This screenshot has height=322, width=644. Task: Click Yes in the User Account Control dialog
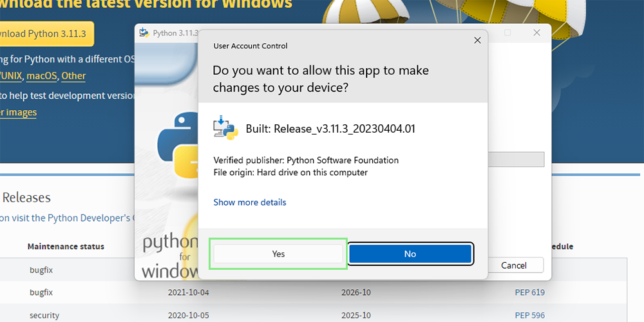(278, 254)
